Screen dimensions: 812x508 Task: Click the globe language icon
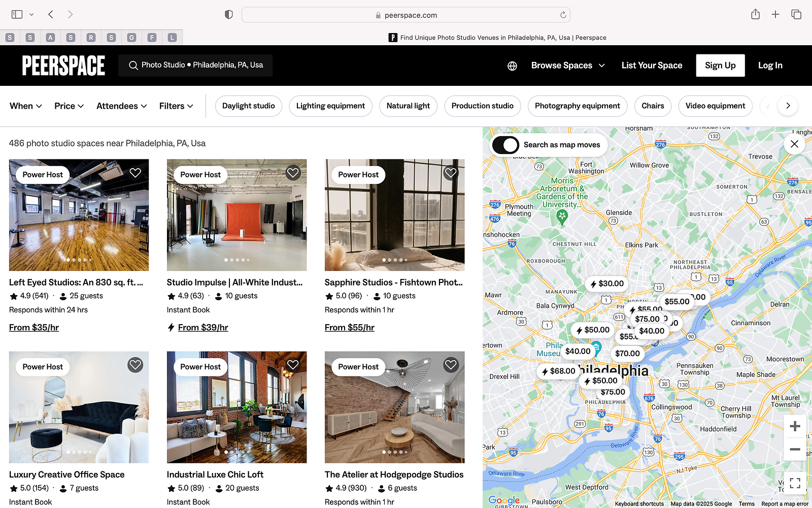512,66
